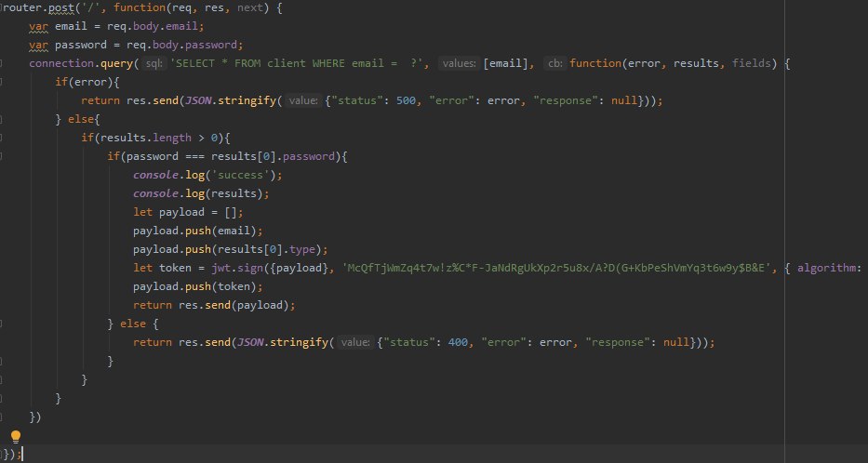Click the 'cb:' parameter hint

tap(554, 63)
